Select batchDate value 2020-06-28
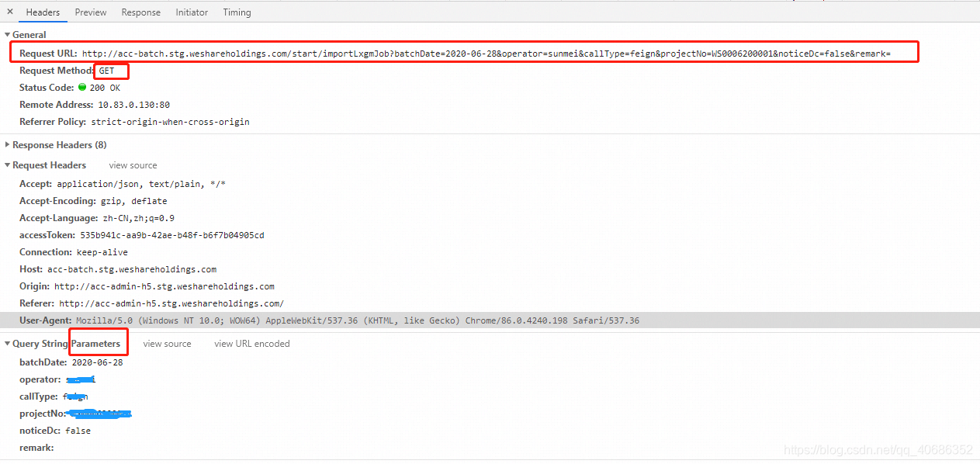Viewport: 980px width, 464px height. click(97, 362)
